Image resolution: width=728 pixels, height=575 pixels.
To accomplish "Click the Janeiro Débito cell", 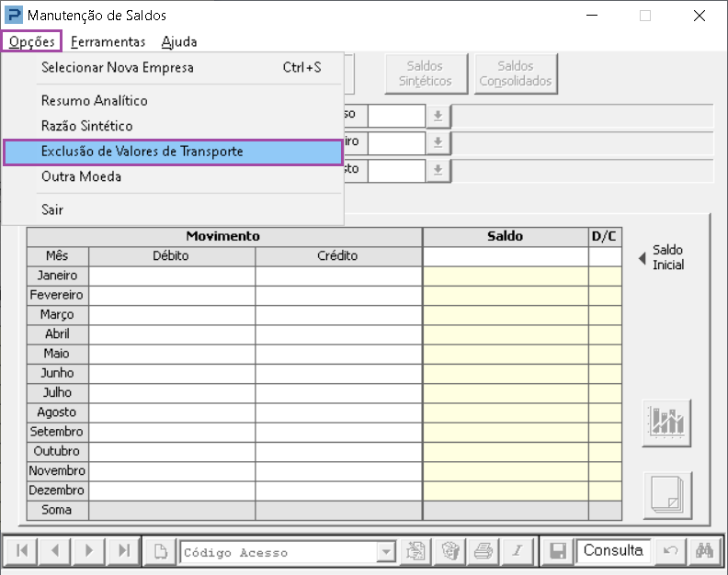I will pos(172,276).
